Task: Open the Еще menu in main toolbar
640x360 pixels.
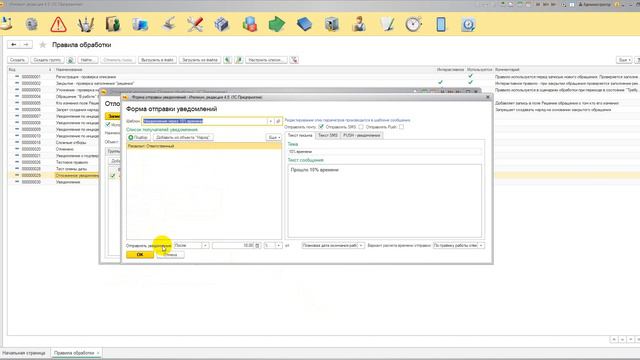Action: [x=624, y=60]
